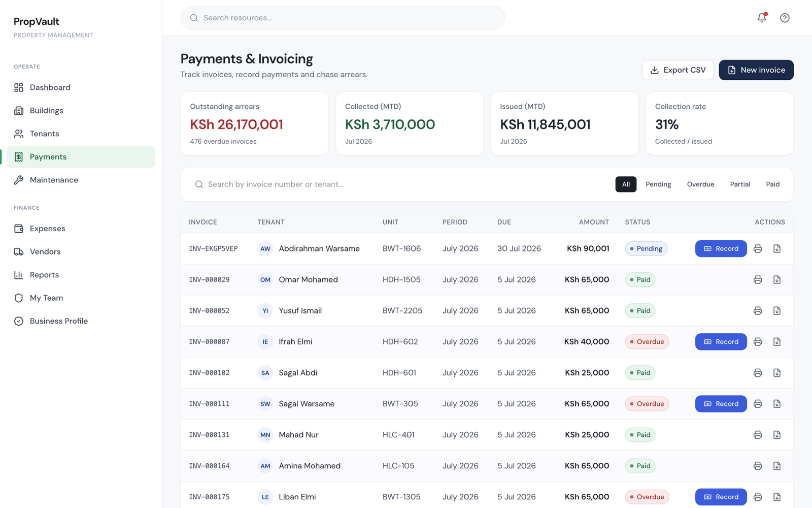This screenshot has height=508, width=812.
Task: Focus the Search resources field
Action: (x=343, y=18)
